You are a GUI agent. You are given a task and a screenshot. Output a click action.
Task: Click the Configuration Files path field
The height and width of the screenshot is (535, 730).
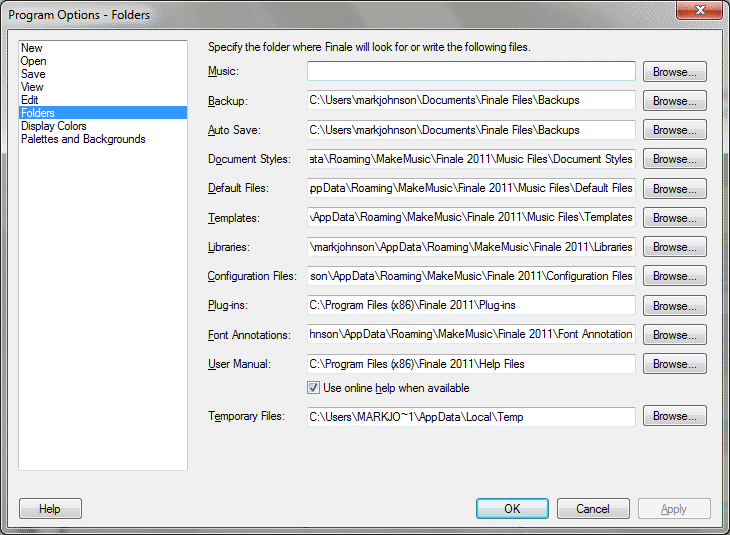coord(471,276)
